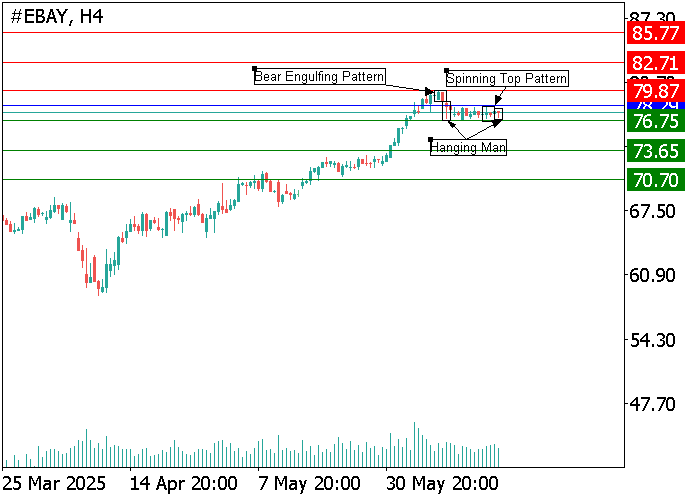This screenshot has height=500, width=700.
Task: Click the #EBAY, H4 chart title
Action: point(56,17)
